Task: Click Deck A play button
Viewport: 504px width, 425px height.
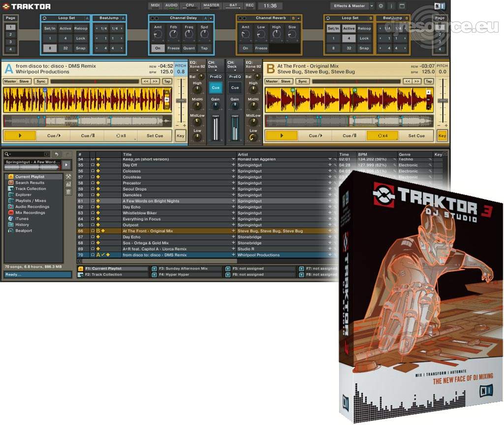Action: [20, 135]
